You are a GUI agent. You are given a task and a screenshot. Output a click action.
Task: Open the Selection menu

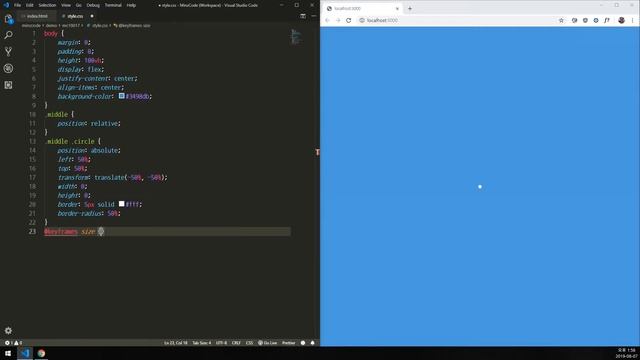pyautogui.click(x=47, y=5)
